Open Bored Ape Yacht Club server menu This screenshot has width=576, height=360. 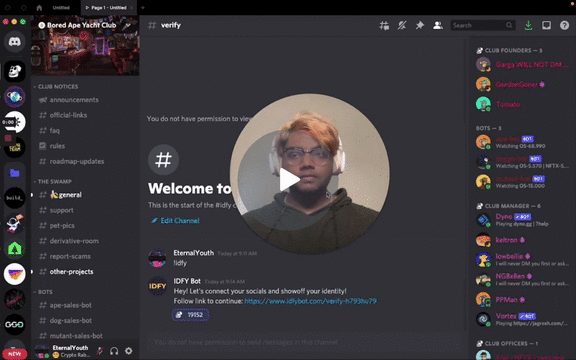coord(85,25)
